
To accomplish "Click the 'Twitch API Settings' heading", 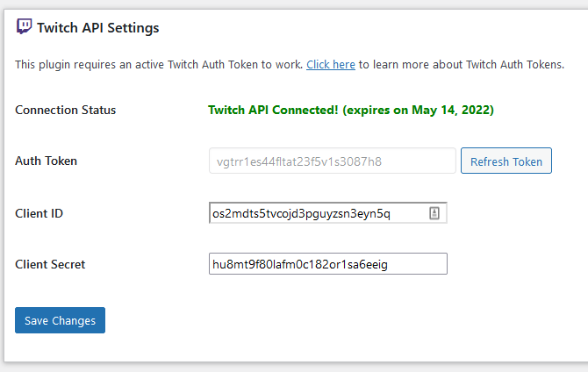I will [x=98, y=28].
